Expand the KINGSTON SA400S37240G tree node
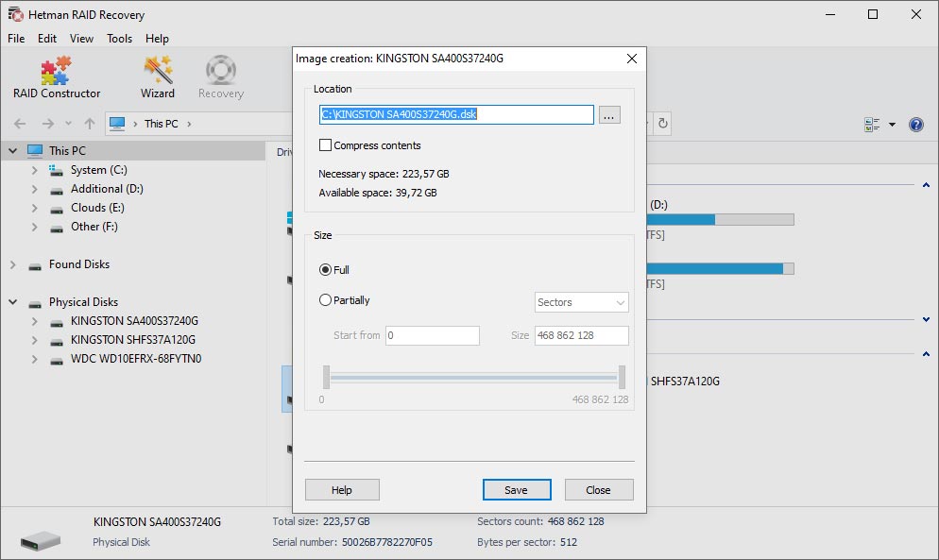Viewport: 939px width, 560px height. 34,321
